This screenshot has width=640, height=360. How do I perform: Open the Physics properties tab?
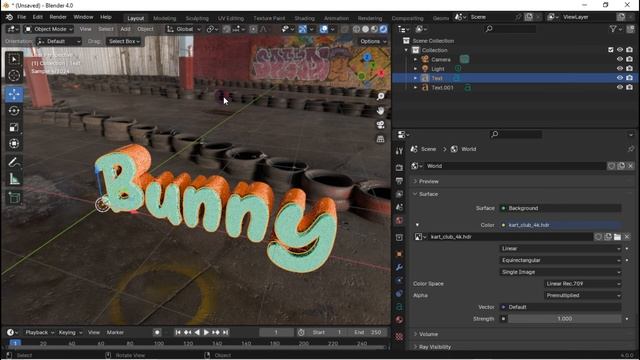coord(399,293)
